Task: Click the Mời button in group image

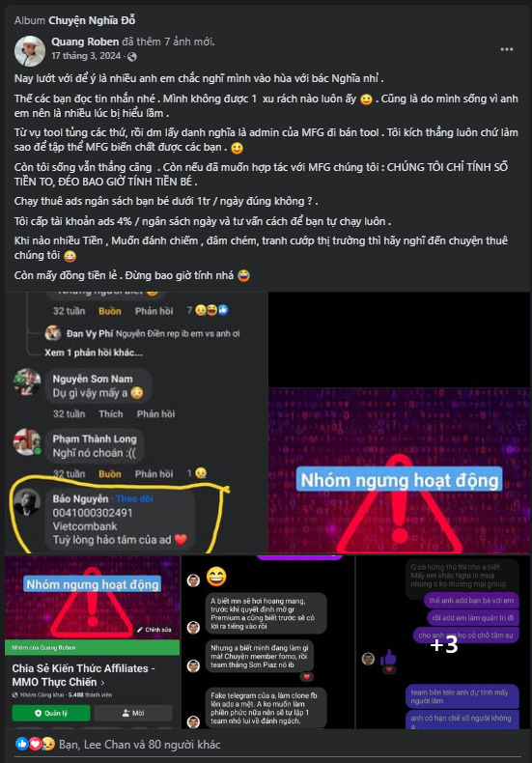Action: point(133,713)
